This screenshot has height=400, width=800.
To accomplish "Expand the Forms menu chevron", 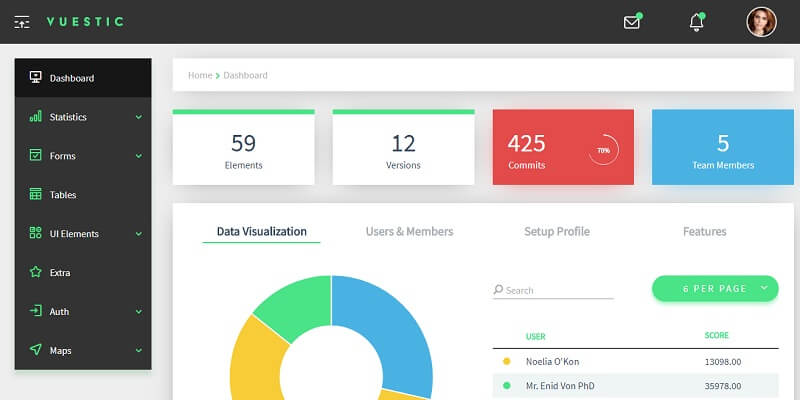I will point(139,156).
